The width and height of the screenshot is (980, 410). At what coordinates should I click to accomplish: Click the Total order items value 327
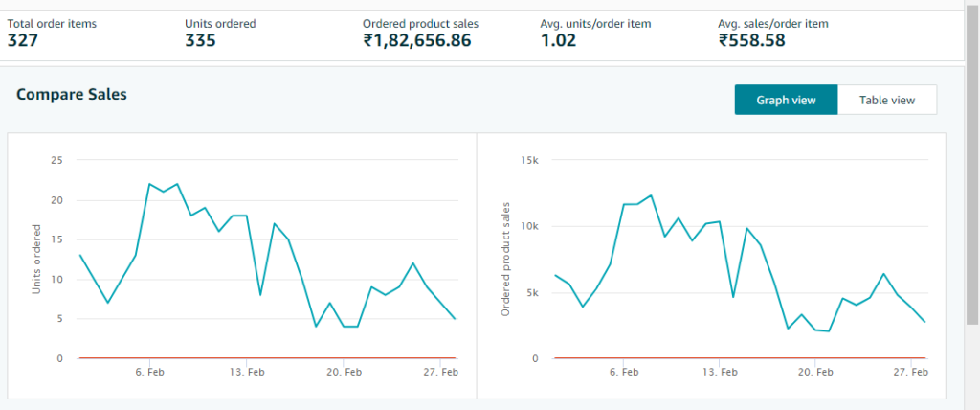[x=23, y=40]
